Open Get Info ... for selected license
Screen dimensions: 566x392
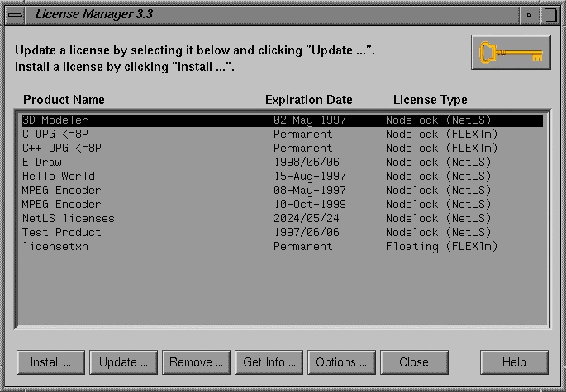coord(269,362)
